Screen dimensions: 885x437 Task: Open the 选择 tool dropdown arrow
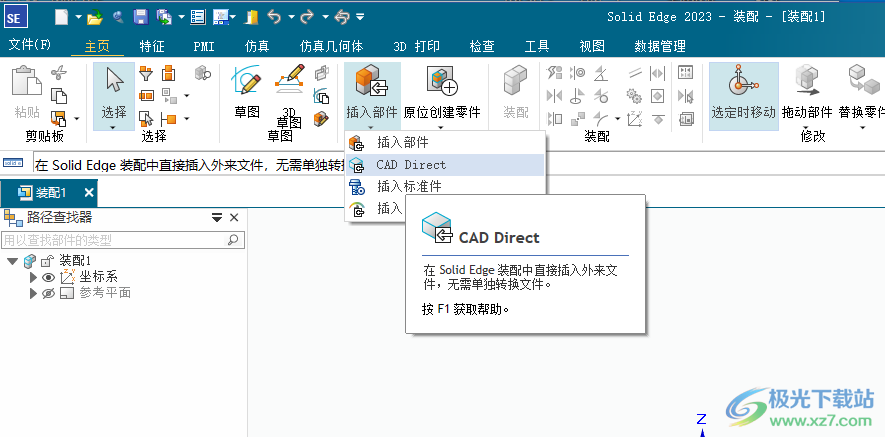coord(113,128)
